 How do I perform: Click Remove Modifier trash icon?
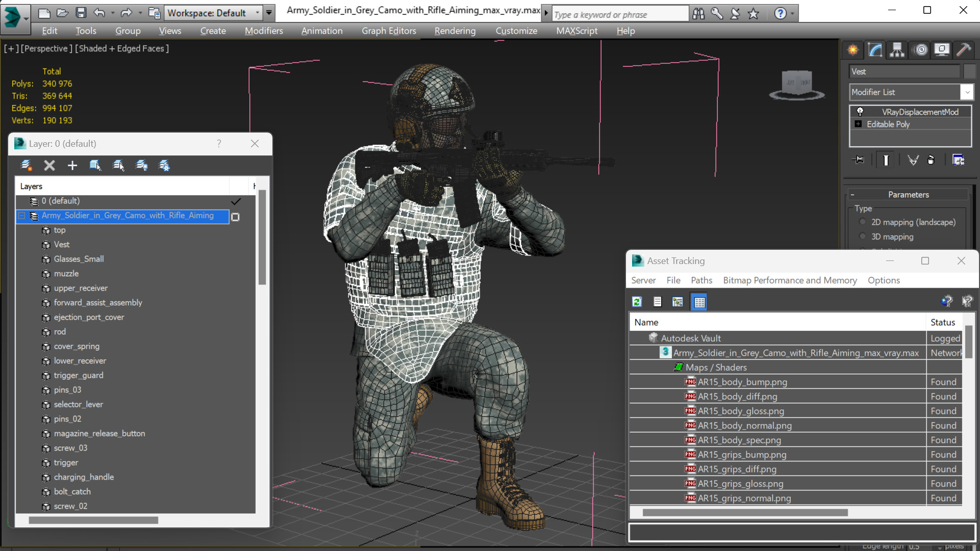[x=931, y=160]
